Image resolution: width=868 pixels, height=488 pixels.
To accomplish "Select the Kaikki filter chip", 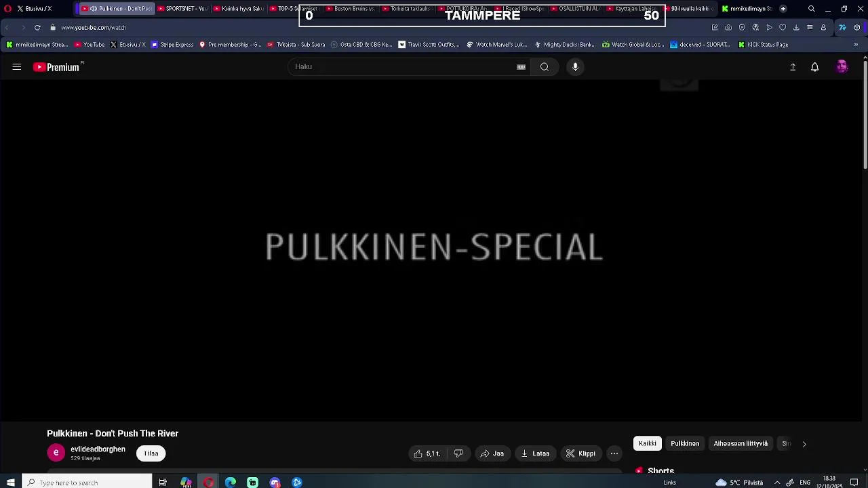I will (x=648, y=443).
